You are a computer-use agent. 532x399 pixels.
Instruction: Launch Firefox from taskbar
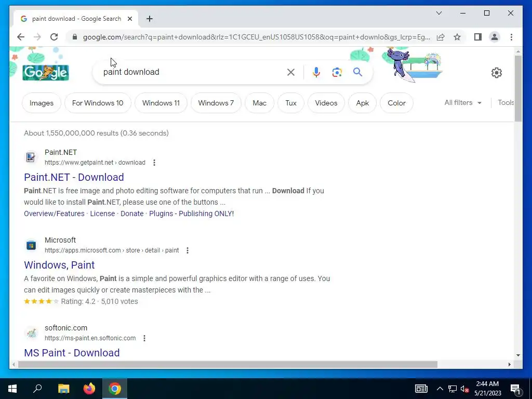click(89, 389)
